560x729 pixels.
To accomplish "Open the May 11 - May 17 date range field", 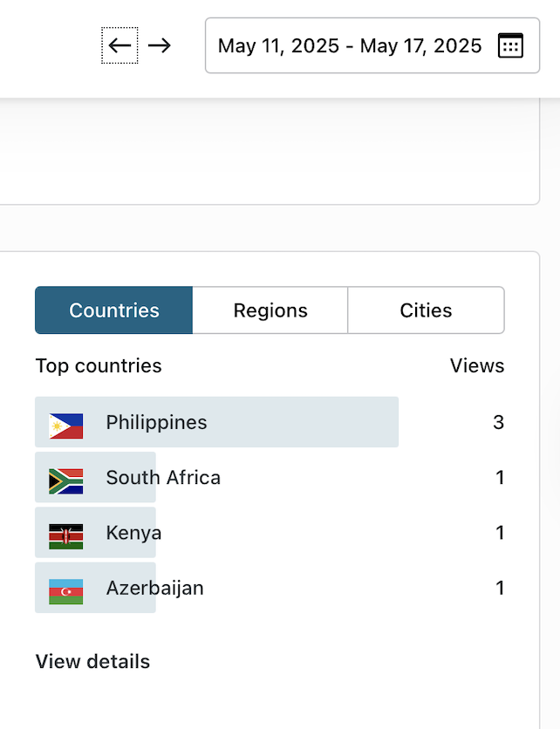I will tap(350, 45).
